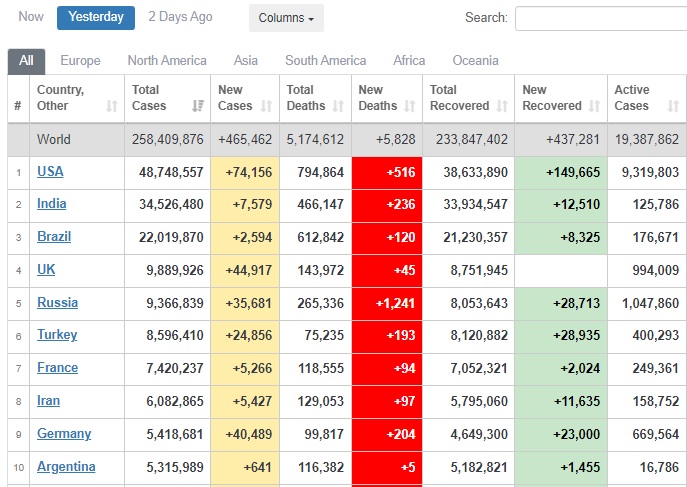Sort by New Recovered sort arrows

coord(594,106)
